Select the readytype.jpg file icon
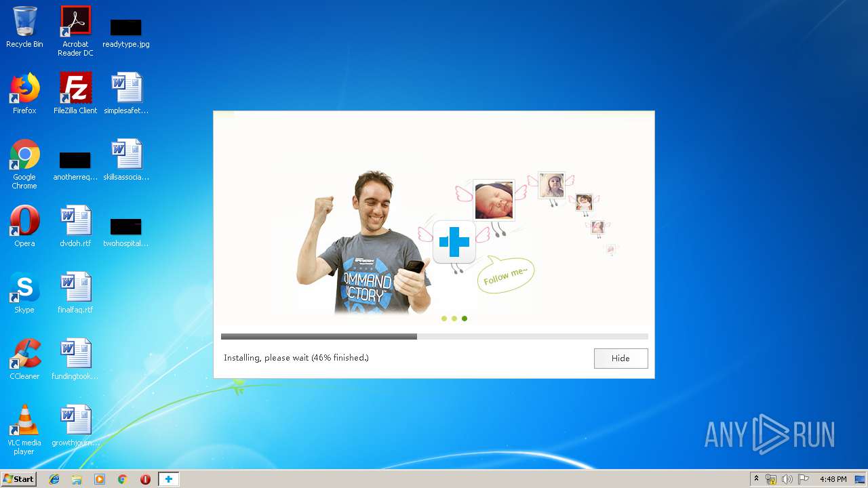This screenshot has width=868, height=488. 126,33
